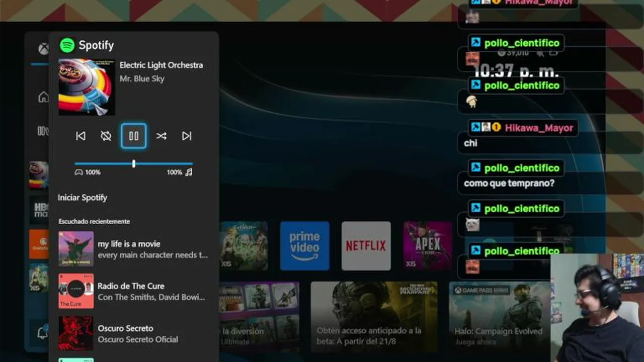
Task: Select Iniciar Spotify
Action: tap(83, 198)
